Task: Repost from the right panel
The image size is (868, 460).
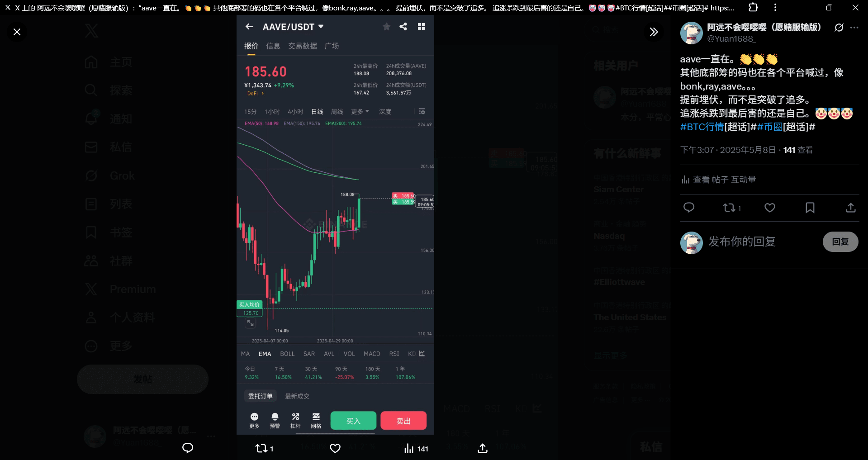Action: (731, 208)
